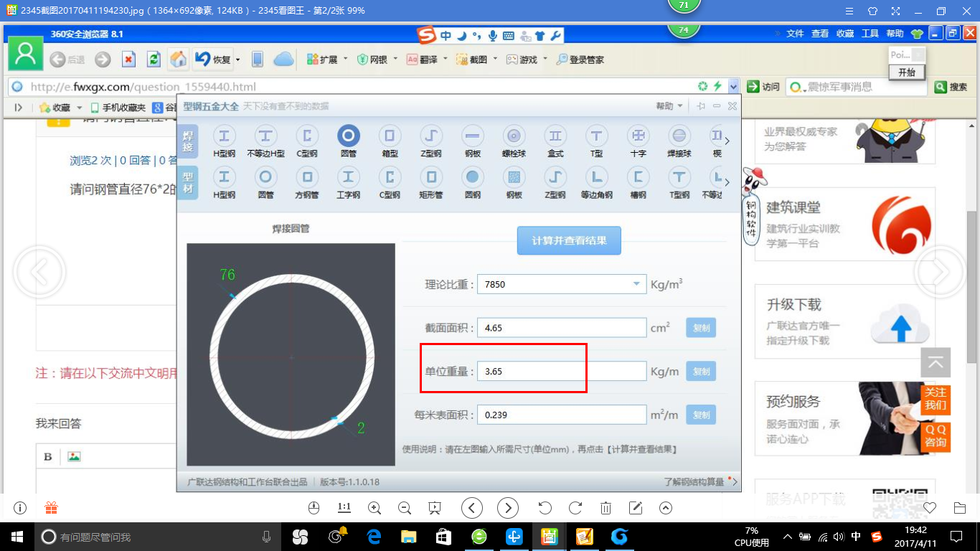Click 登录管家 in the browser toolbar
The image size is (980, 551).
click(580, 60)
